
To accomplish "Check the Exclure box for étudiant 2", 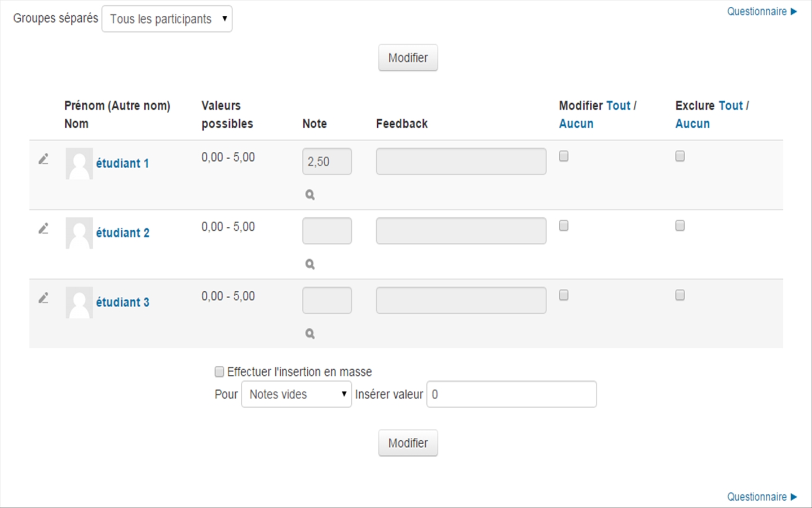I will [680, 226].
